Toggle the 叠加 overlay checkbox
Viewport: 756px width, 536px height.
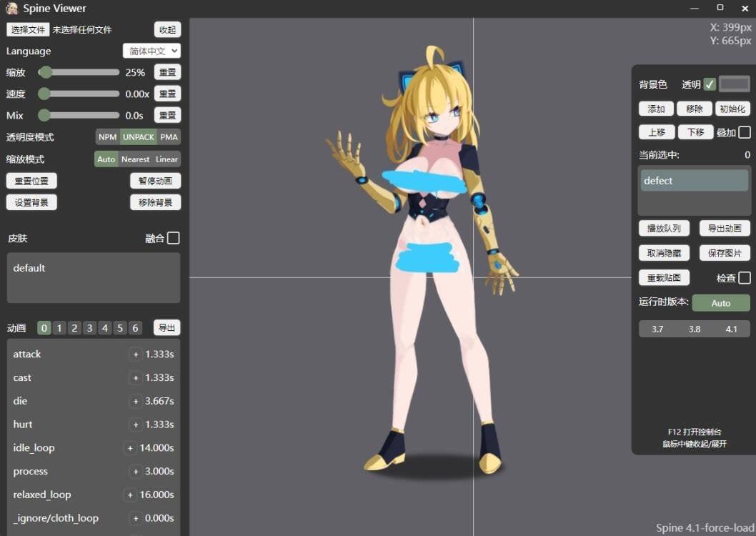pyautogui.click(x=745, y=132)
